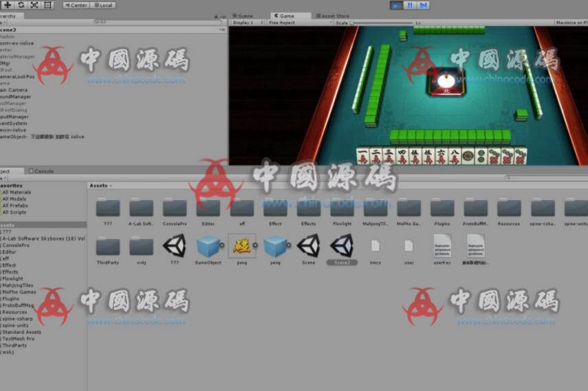
Task: Open the Asset Store tab
Action: click(332, 16)
